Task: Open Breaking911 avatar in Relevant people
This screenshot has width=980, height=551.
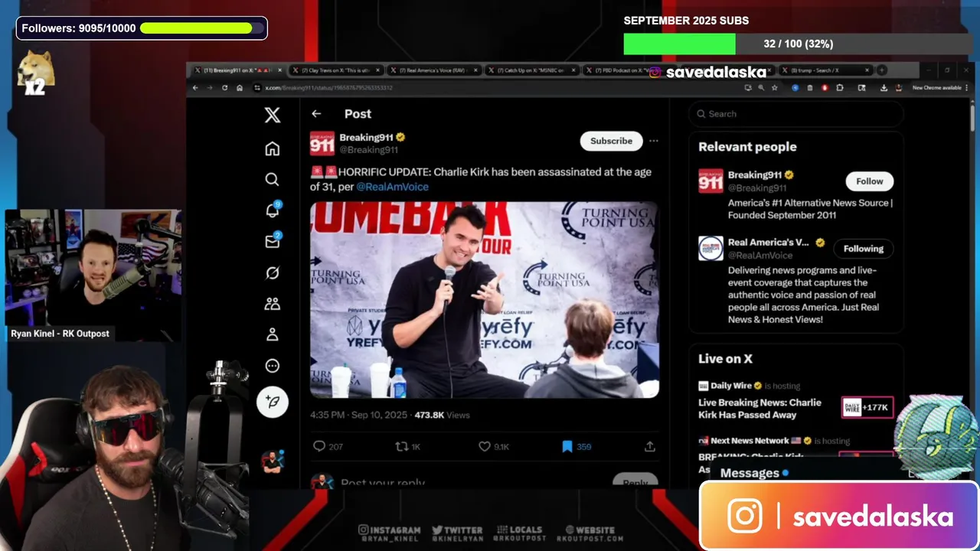Action: tap(710, 181)
